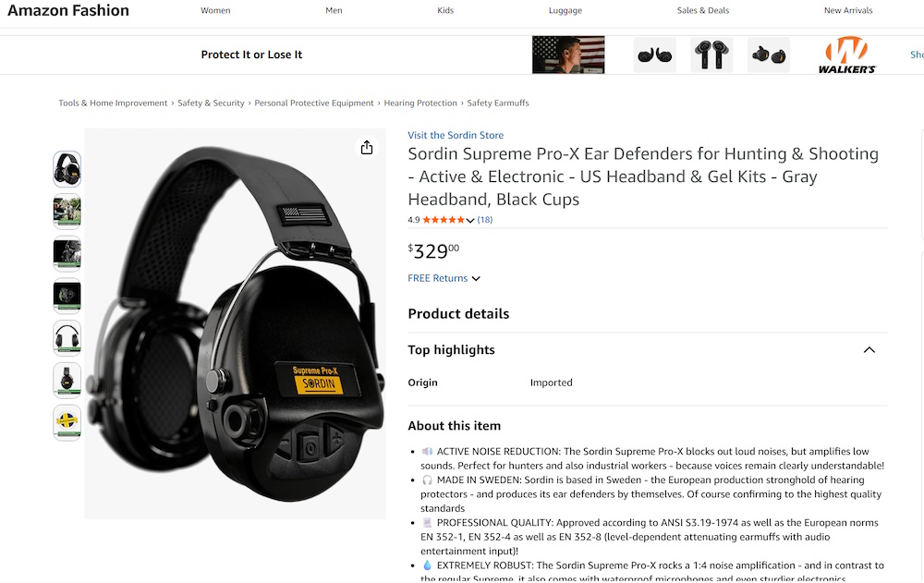The image size is (924, 583).
Task: Open the New Arrivals menu
Action: (x=848, y=10)
